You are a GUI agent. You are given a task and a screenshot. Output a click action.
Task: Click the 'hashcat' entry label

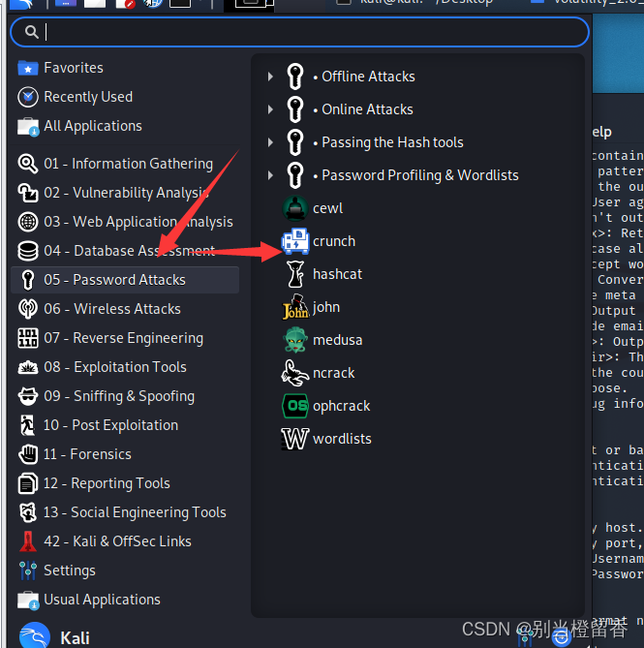(337, 274)
